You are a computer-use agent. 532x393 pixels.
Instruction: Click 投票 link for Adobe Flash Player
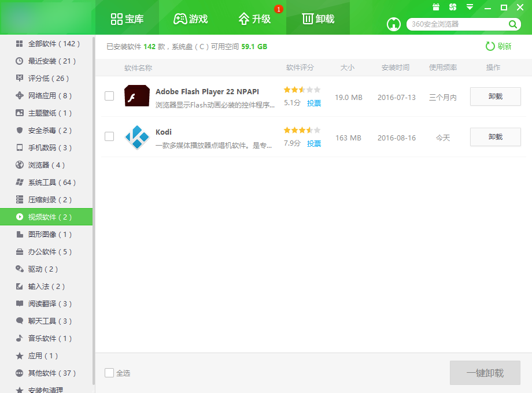(x=314, y=103)
